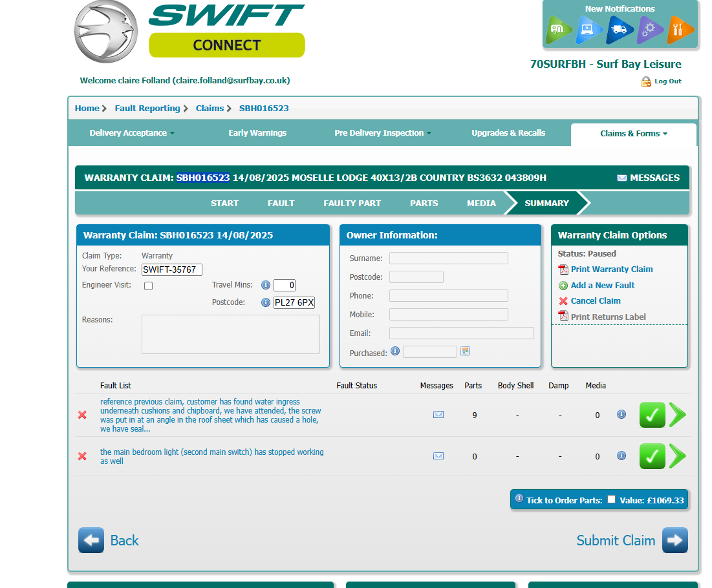Click the Home breadcrumb link
The width and height of the screenshot is (712, 588).
87,108
